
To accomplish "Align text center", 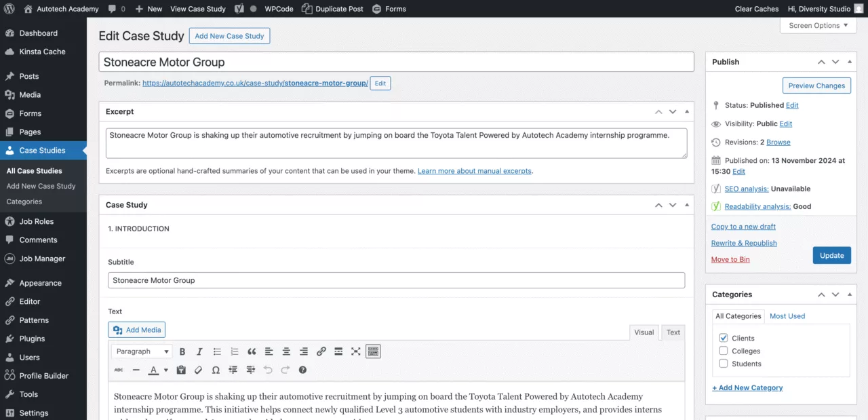I will (286, 351).
